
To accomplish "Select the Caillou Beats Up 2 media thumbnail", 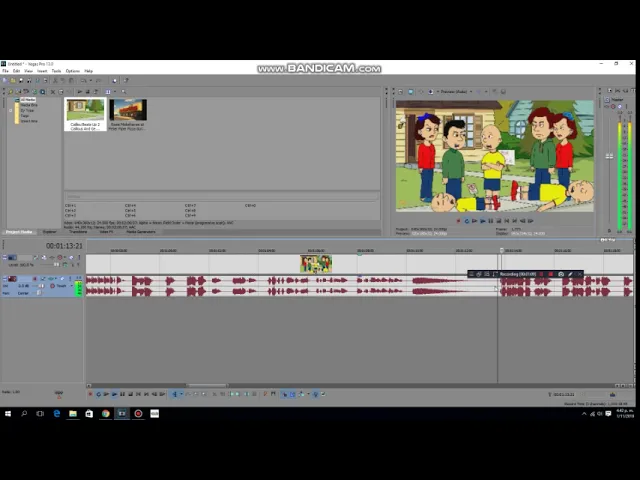I will point(85,114).
